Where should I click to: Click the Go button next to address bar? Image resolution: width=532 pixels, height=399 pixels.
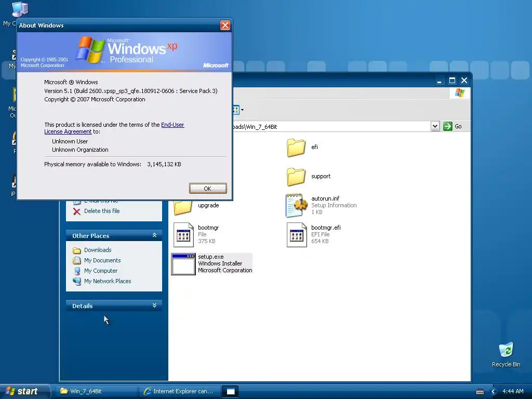coord(453,126)
